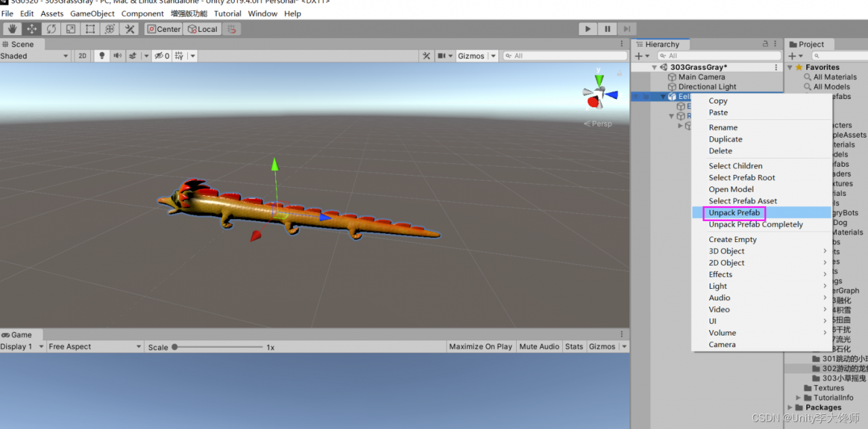Select Main Camera in Hierarchy
This screenshot has width=868, height=429.
[x=702, y=77]
